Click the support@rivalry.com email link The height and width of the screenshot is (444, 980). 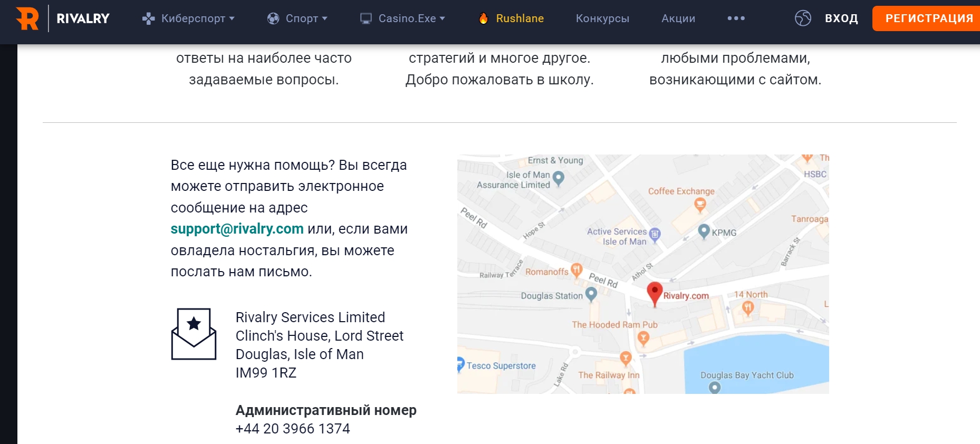tap(237, 229)
